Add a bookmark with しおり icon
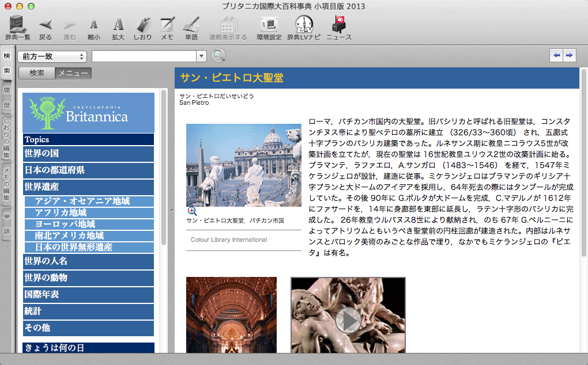Screen dimensions: 588x365 tap(142, 26)
